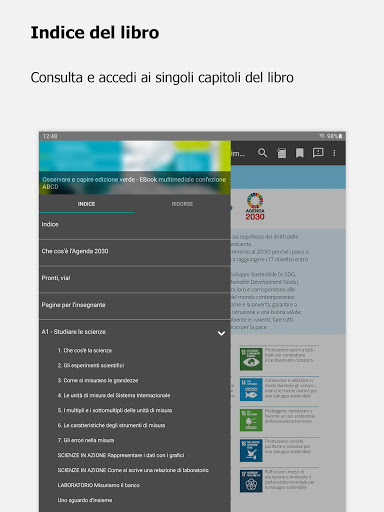Open 'Che cos'è l'Agenda 2030' entry
384x512 pixels.
(x=135, y=251)
